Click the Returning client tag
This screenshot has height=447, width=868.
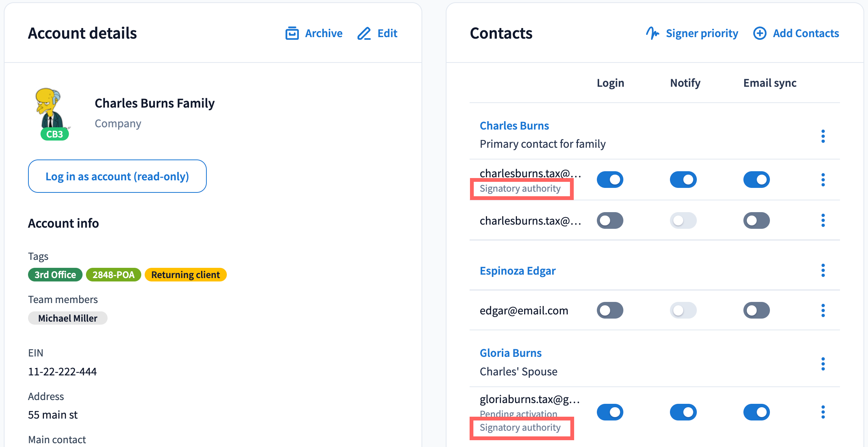(186, 275)
